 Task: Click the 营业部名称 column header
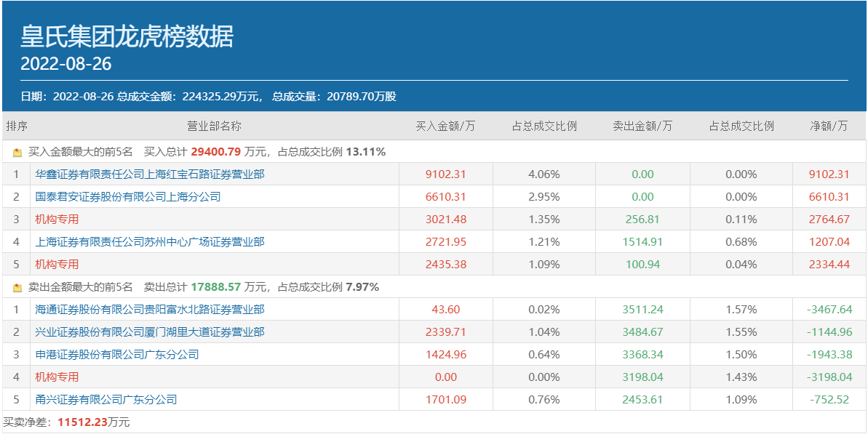(x=214, y=126)
